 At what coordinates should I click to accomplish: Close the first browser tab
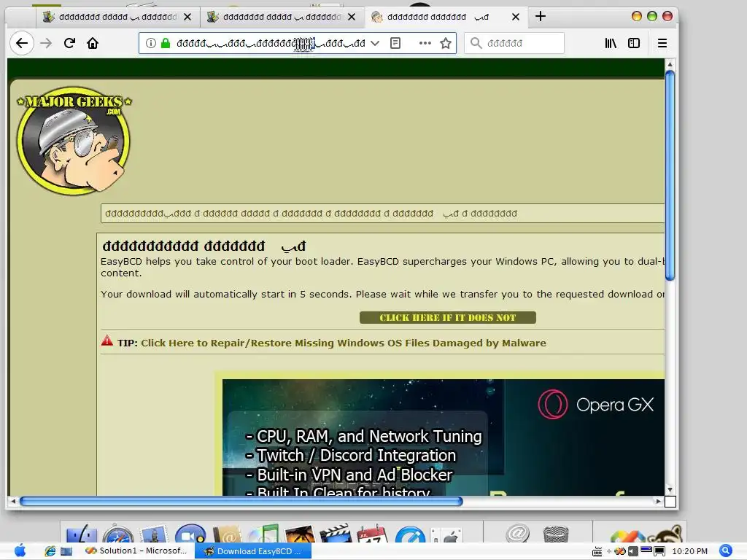[187, 17]
